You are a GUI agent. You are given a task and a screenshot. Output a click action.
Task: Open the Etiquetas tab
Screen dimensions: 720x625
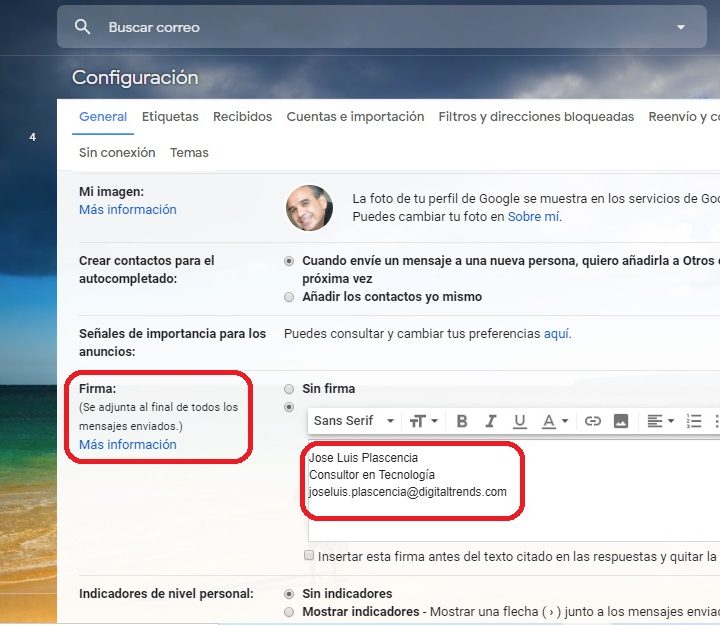coord(170,117)
